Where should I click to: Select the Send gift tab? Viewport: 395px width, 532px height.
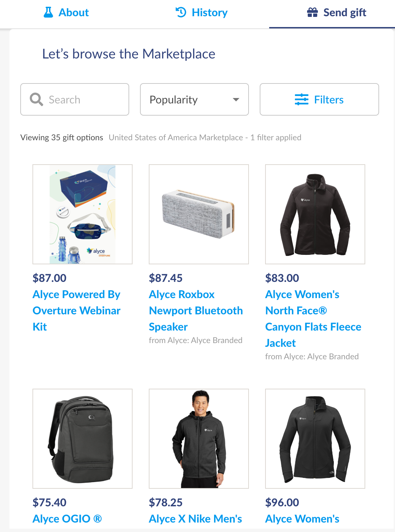click(336, 13)
